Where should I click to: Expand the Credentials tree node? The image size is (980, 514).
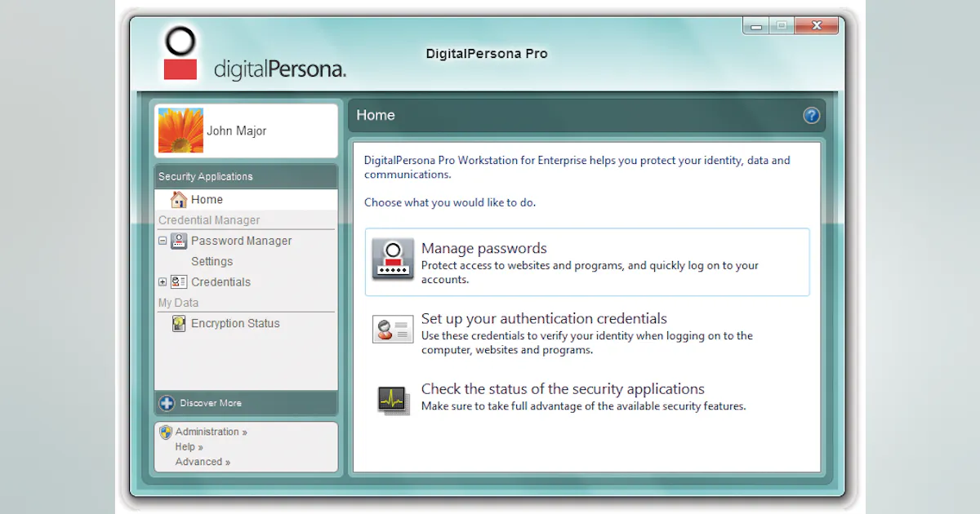163,282
